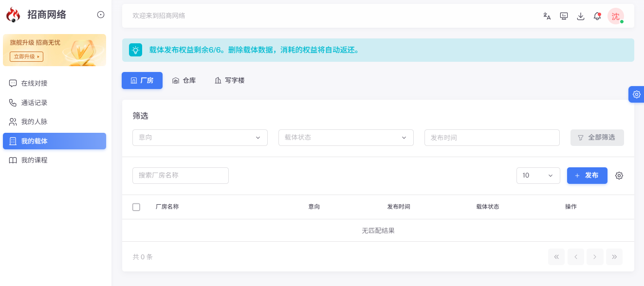This screenshot has width=644, height=286.
Task: Click the blue 发布 button
Action: (x=587, y=176)
